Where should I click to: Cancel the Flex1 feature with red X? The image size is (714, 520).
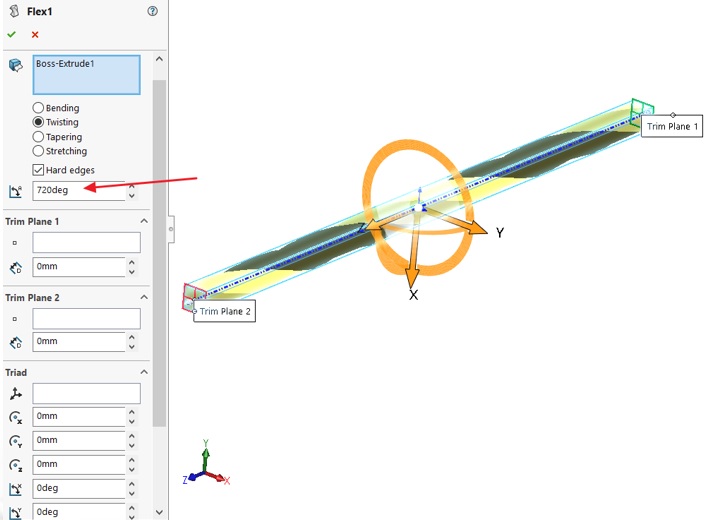[x=35, y=35]
